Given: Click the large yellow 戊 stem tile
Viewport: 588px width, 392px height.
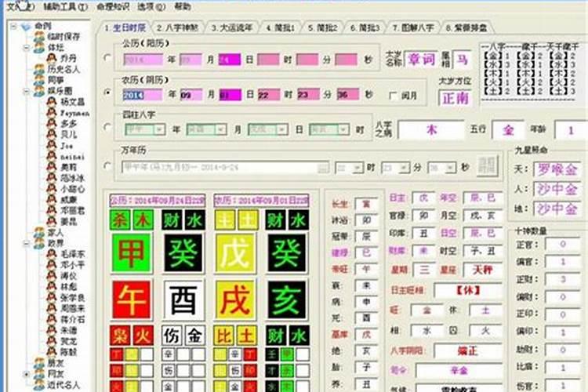Looking at the screenshot, I should click(235, 252).
